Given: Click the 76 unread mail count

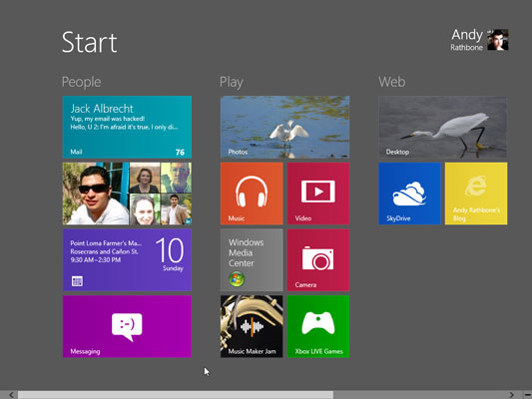Looking at the screenshot, I should [x=180, y=153].
